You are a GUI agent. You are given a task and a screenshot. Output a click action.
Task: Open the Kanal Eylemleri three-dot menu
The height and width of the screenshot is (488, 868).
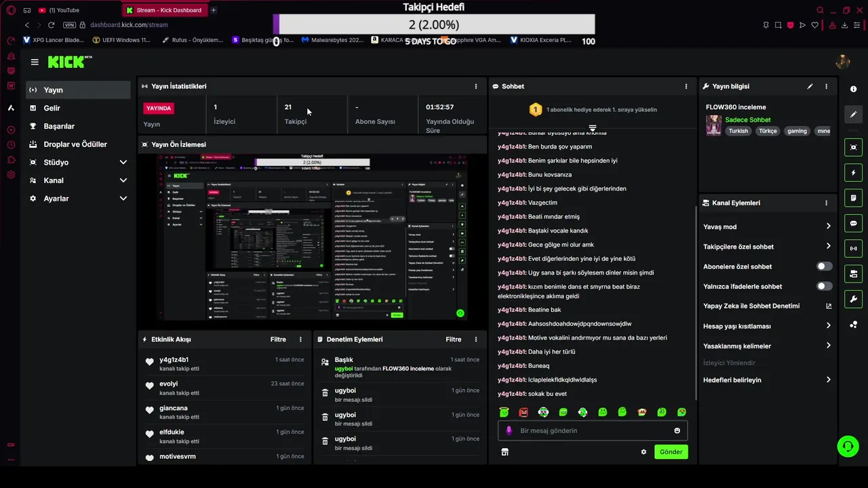pos(826,203)
